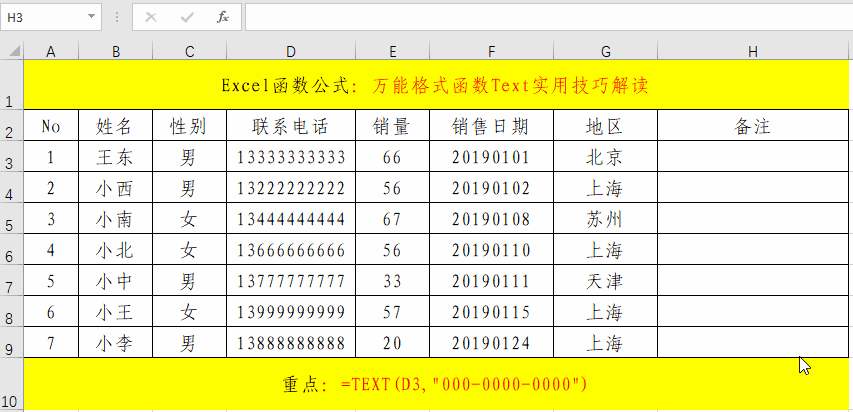The height and width of the screenshot is (412, 853).
Task: Select column D header
Action: (291, 51)
